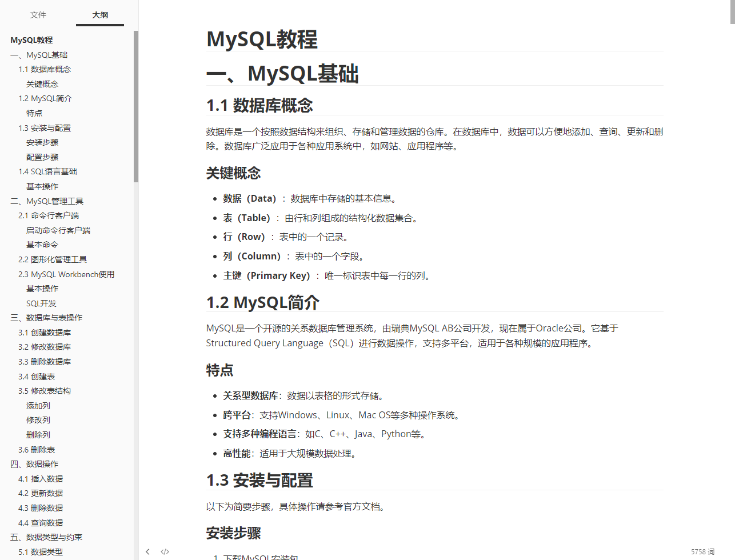The width and height of the screenshot is (735, 560).
Task: Select 特点 in the outline panel
Action: 34,113
